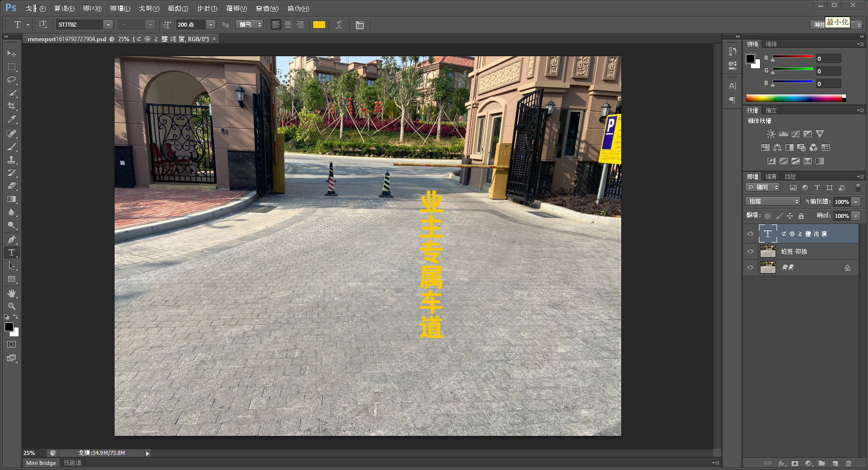The height and width of the screenshot is (470, 868).
Task: Open the Layer menu marked (L)
Action: [x=120, y=9]
